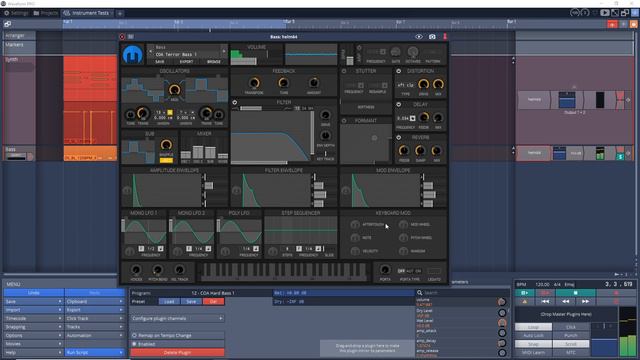Open the Settings tab
Image resolution: width=640 pixels, height=360 pixels.
click(16, 13)
